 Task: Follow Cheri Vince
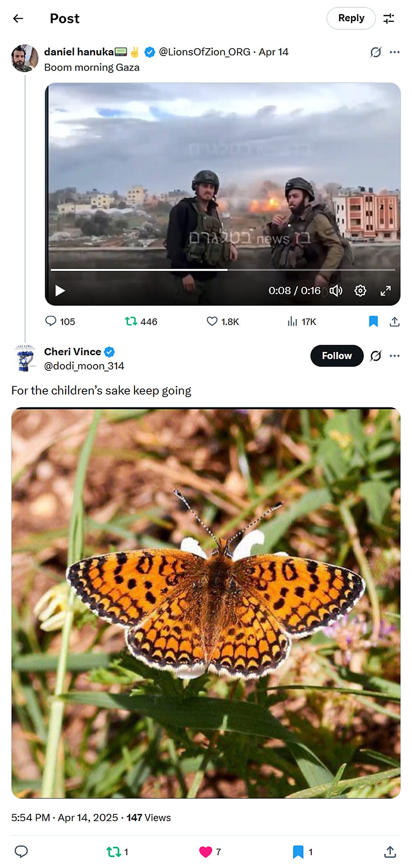click(x=336, y=356)
